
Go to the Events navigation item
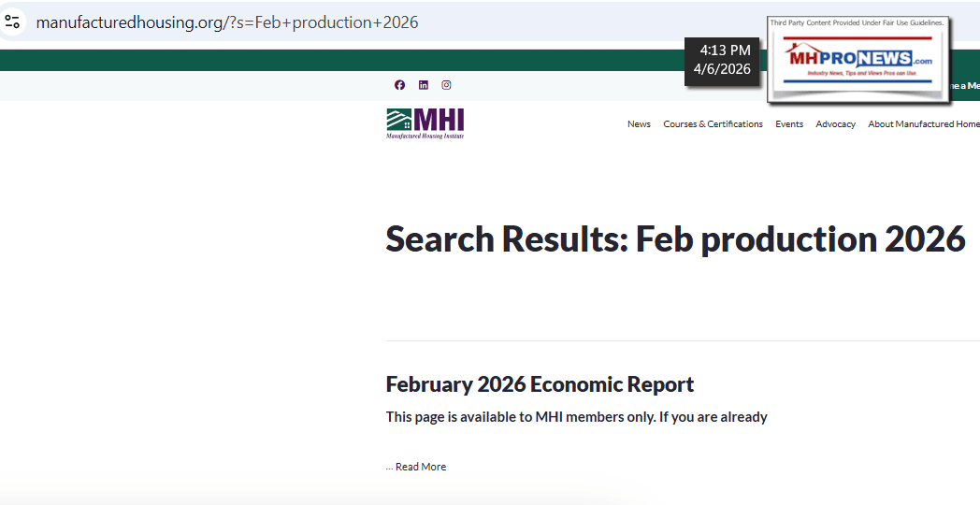tap(788, 124)
